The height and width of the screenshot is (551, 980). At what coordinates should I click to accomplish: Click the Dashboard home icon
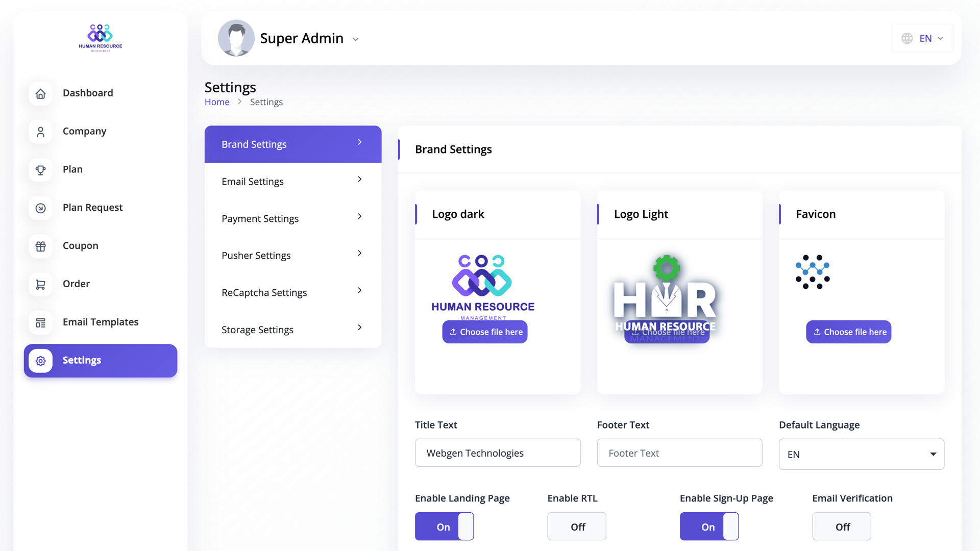point(41,93)
